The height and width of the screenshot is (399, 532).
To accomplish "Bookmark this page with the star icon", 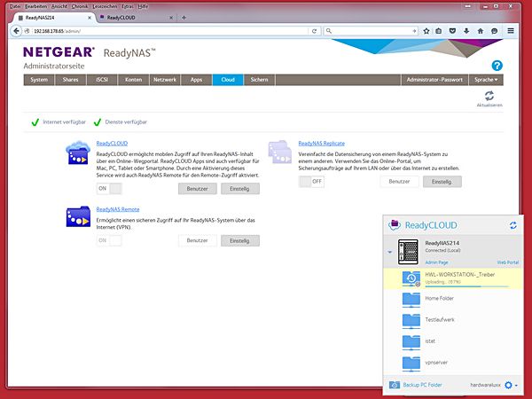I will pos(426,31).
